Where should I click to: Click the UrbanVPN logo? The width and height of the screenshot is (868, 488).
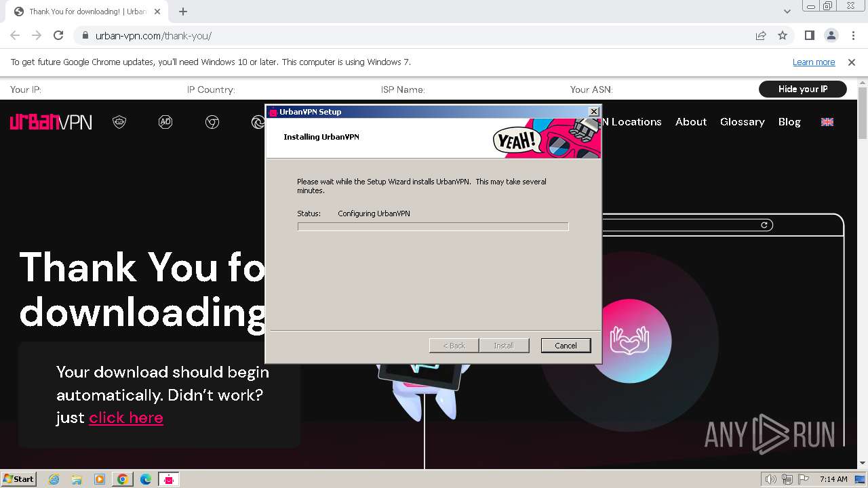[x=51, y=122]
